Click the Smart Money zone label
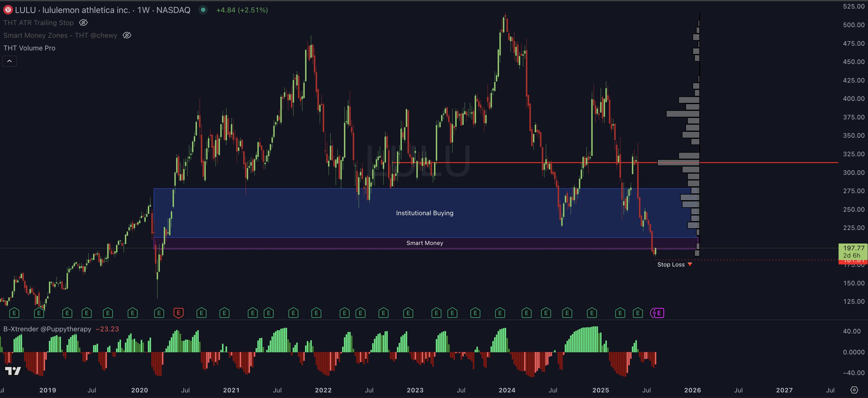This screenshot has width=868, height=398. pos(425,243)
